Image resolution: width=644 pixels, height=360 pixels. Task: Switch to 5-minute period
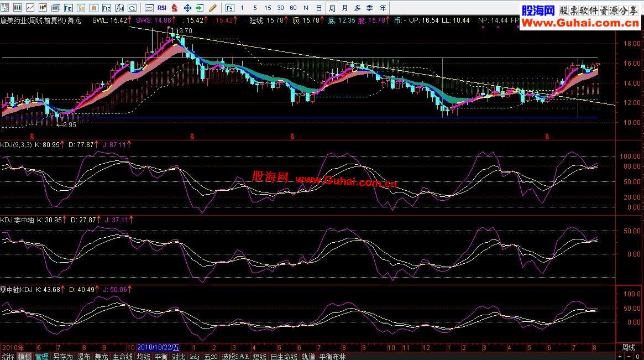point(255,8)
